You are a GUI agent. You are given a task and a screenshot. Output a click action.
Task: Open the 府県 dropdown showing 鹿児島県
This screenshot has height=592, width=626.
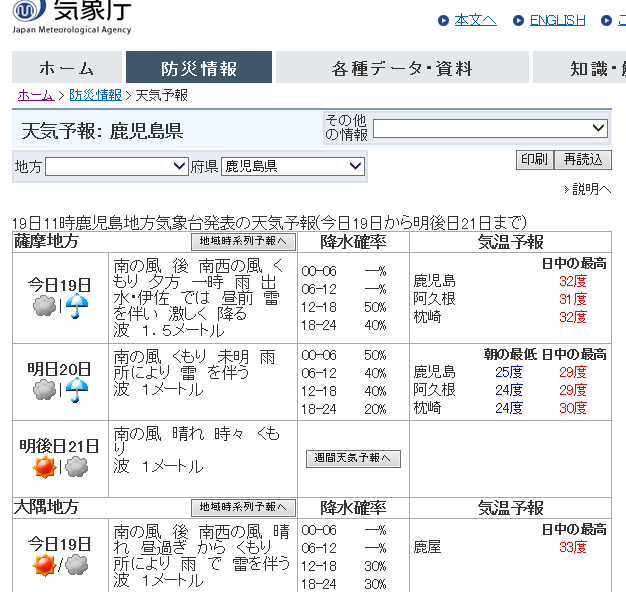tap(293, 166)
